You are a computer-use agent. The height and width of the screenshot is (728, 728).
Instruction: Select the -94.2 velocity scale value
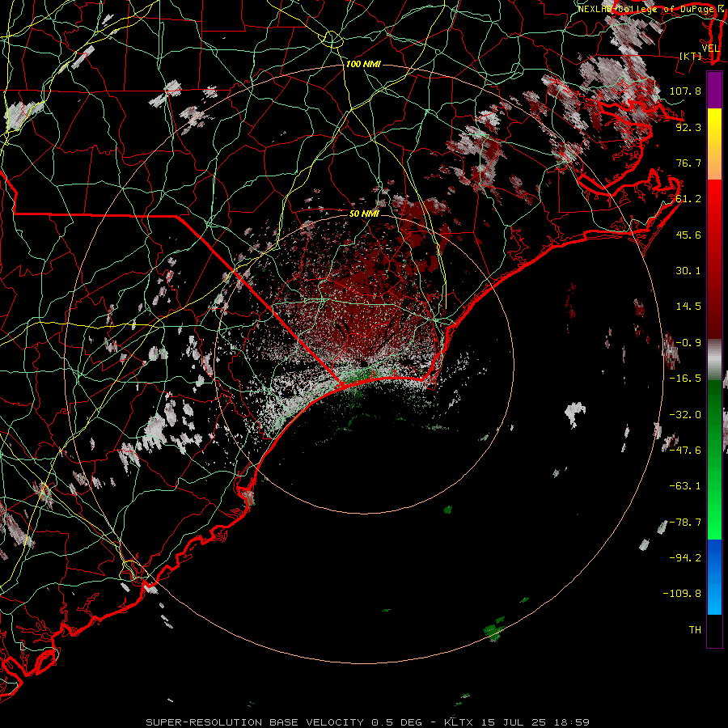[x=685, y=557]
